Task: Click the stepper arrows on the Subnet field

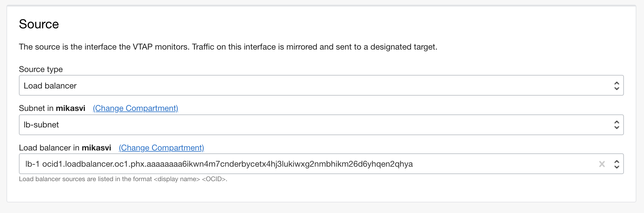Action: pyautogui.click(x=617, y=125)
